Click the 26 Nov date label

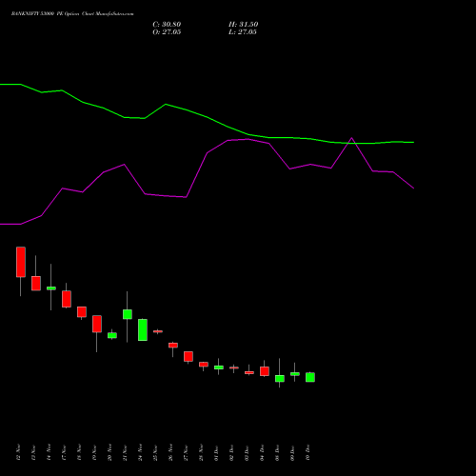(170, 452)
